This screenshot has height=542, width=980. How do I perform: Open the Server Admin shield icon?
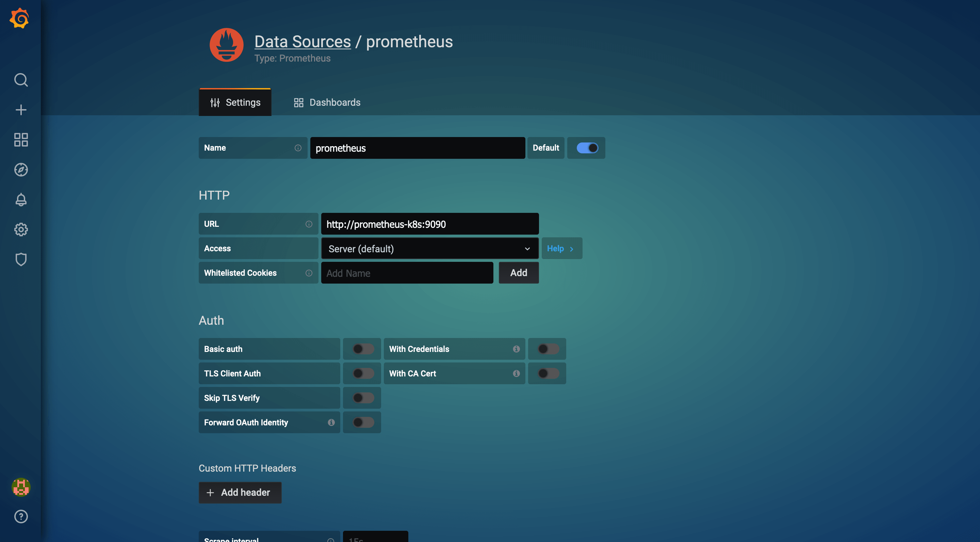(21, 259)
